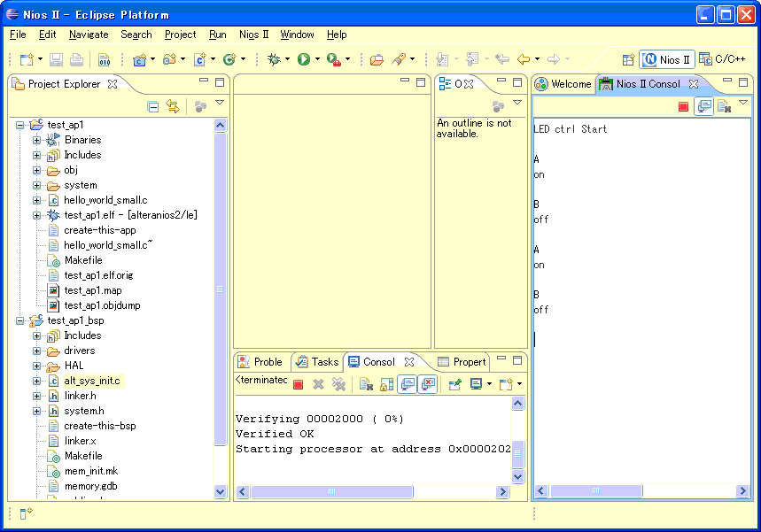Click the Clear Console icon in the bottom Console
761x532 pixels.
point(366,384)
